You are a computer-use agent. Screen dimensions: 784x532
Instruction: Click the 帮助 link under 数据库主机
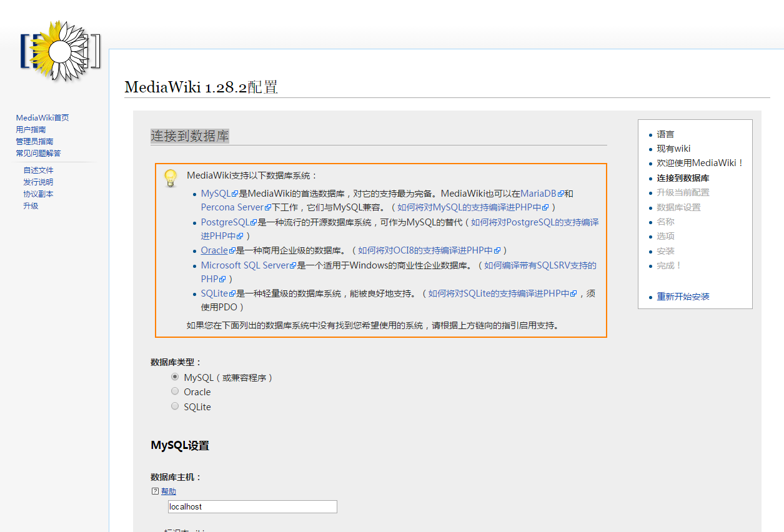pyautogui.click(x=169, y=491)
